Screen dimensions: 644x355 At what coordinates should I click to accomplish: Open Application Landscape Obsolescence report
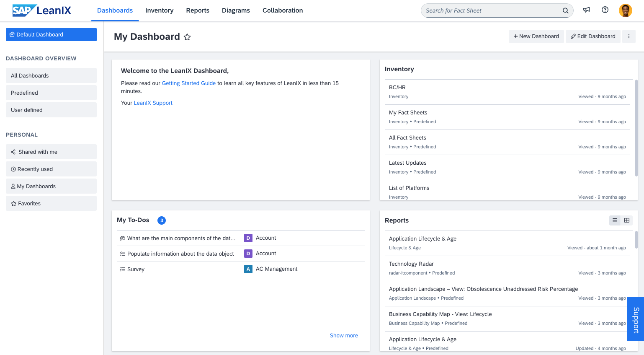[507, 293]
